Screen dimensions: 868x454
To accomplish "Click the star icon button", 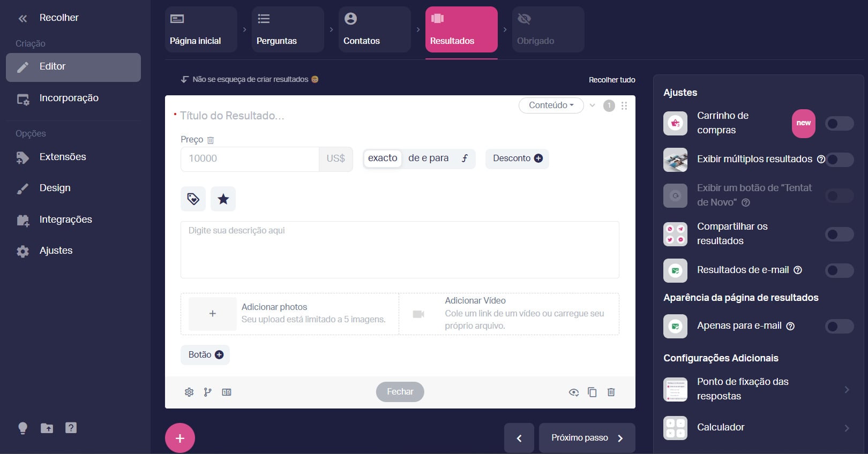I will [223, 199].
